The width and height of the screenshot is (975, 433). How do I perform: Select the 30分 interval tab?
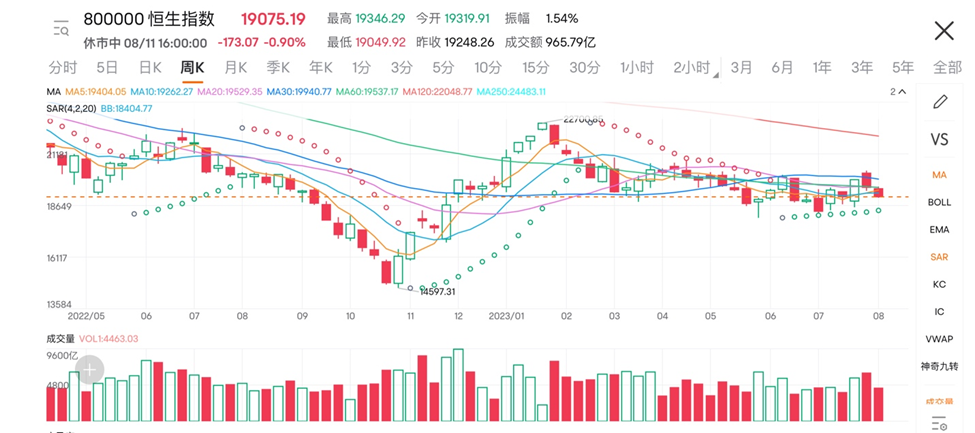(585, 67)
